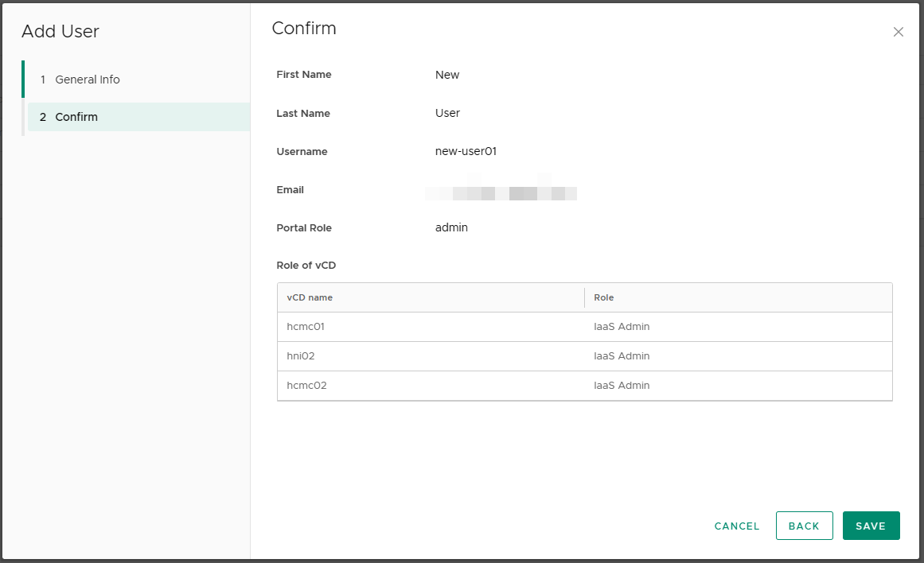
Task: Click the First Name value New
Action: [x=447, y=75]
